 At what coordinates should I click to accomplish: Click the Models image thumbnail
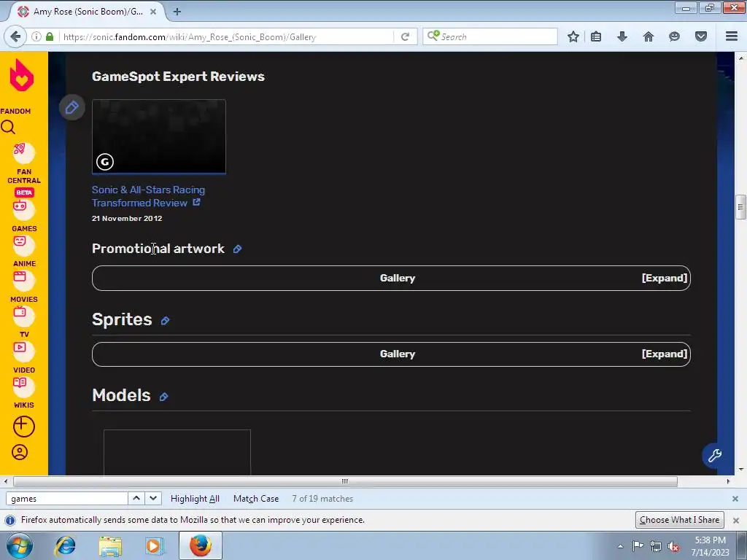point(177,452)
